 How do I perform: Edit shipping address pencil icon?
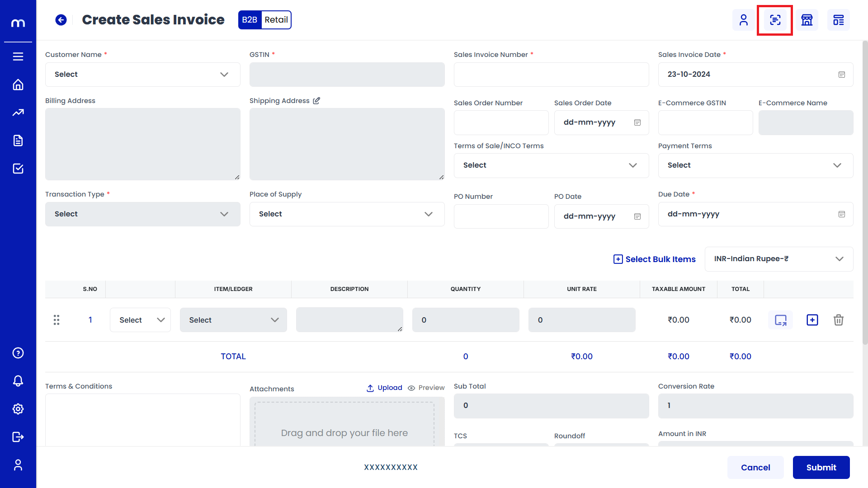click(x=316, y=101)
